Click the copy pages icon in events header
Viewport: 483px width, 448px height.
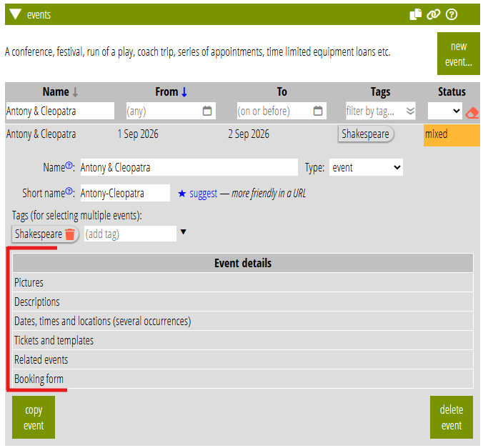point(415,14)
